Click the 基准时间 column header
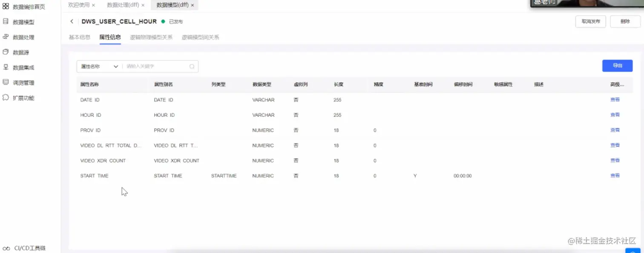 pos(423,84)
